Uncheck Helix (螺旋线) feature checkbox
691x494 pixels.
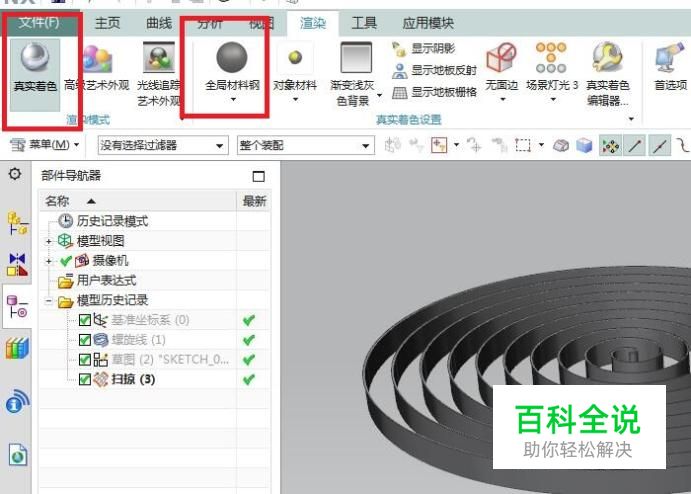click(x=85, y=340)
